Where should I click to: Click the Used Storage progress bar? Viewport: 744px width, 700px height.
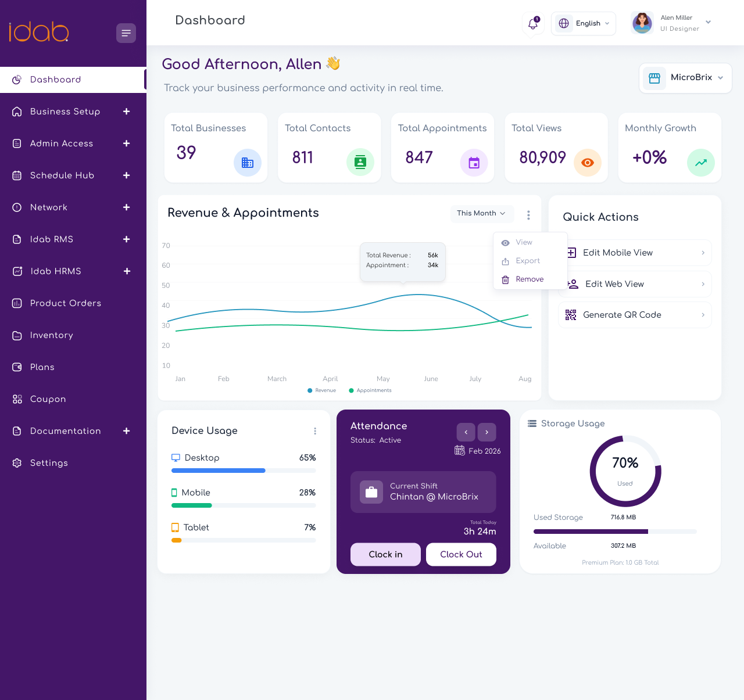tap(615, 532)
